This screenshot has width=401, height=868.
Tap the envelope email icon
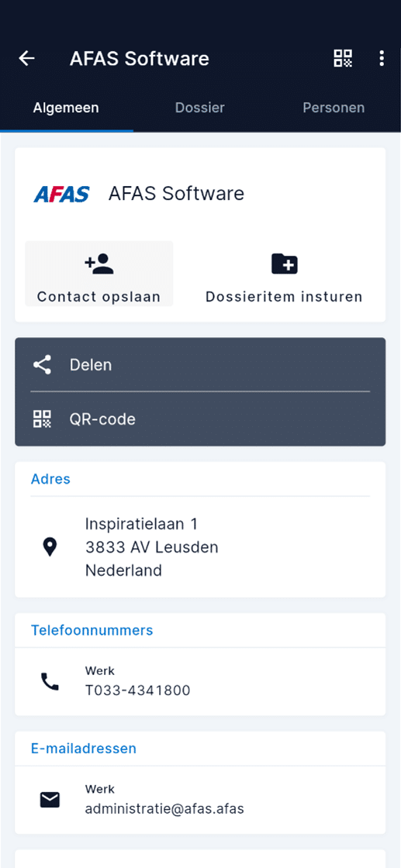point(50,800)
